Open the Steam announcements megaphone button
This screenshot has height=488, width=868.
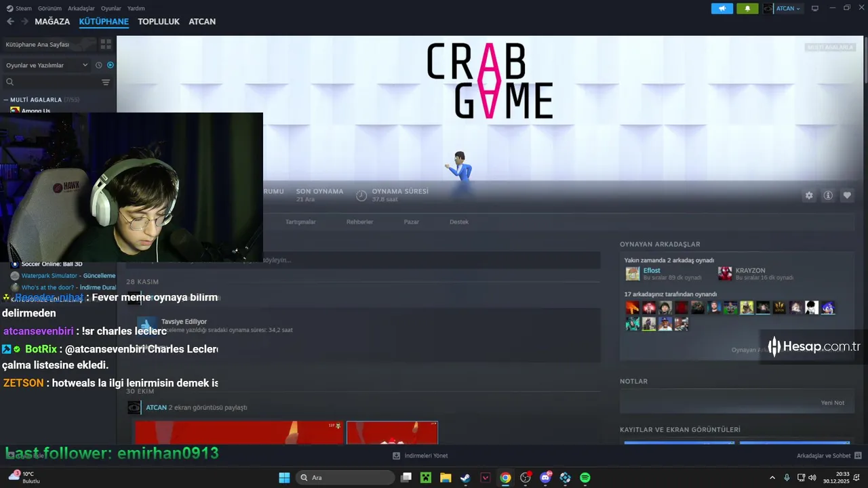722,8
